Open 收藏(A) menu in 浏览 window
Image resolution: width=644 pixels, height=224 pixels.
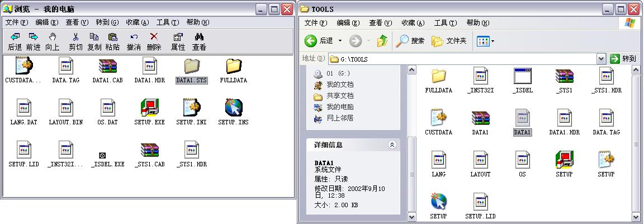[138, 22]
